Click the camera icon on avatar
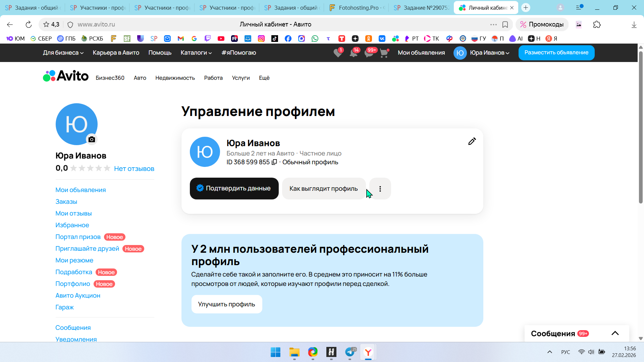The height and width of the screenshot is (362, 644). pos(92,139)
